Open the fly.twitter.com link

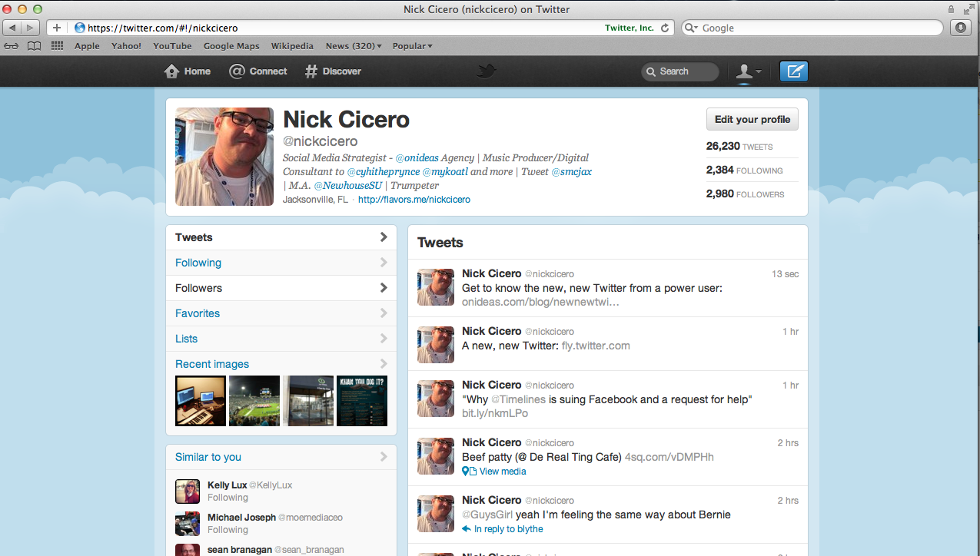596,346
